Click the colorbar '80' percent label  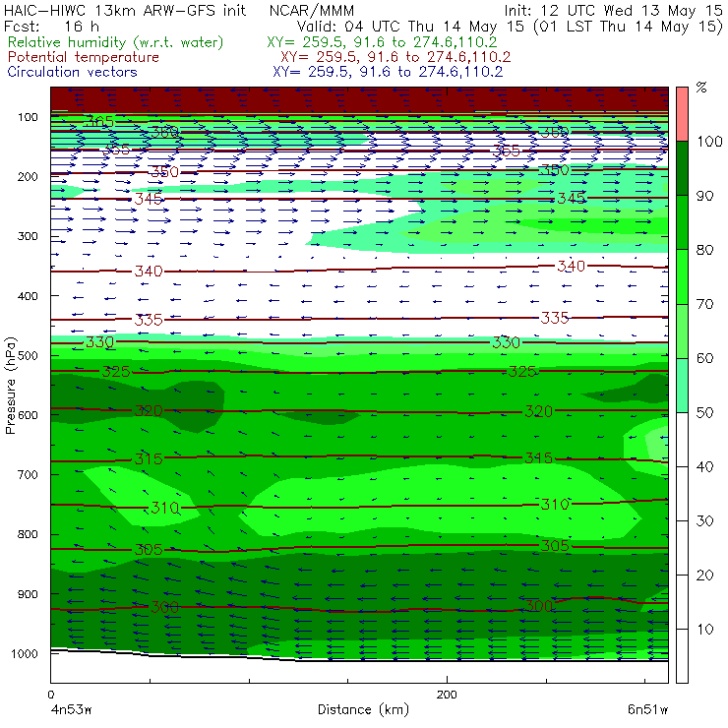pos(704,250)
